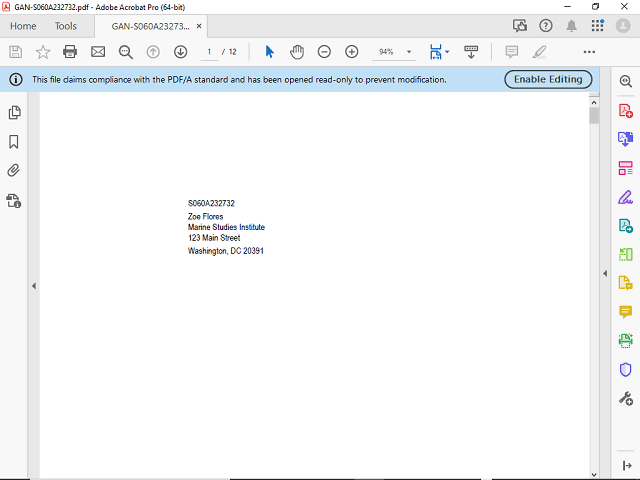Open the user profile avatar
This screenshot has height=480, width=640.
click(623, 26)
